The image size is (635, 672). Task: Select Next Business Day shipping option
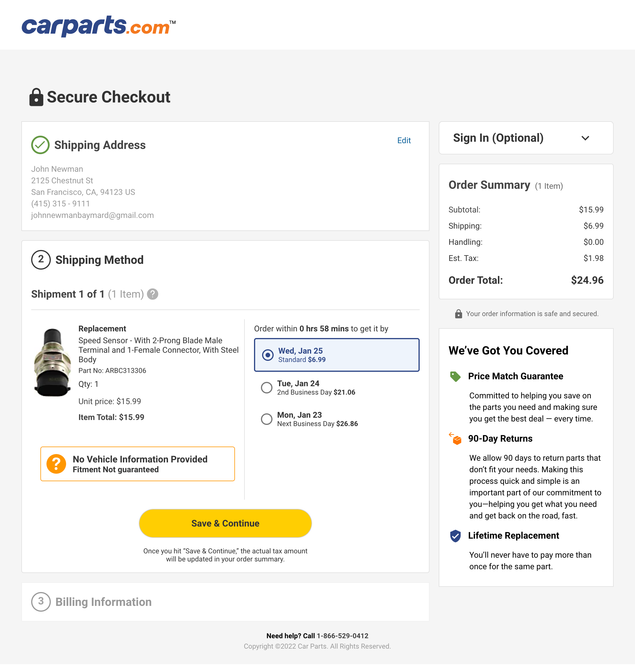click(267, 419)
